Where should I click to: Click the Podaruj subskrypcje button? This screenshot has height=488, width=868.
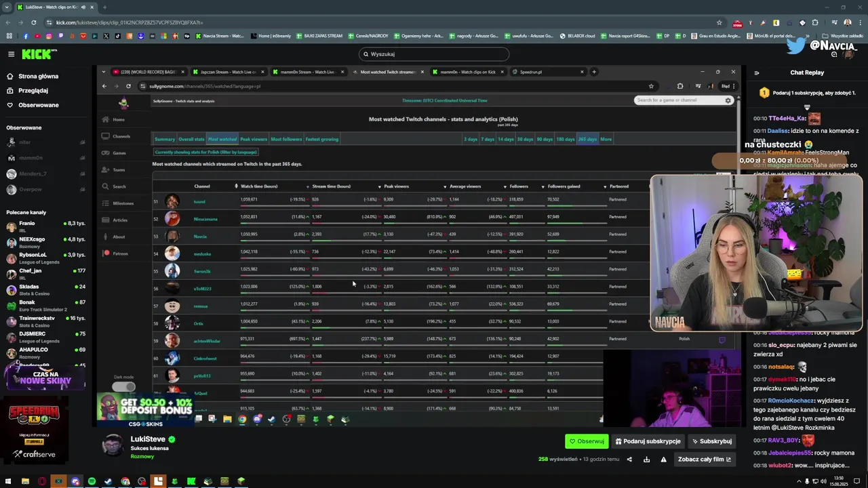pyautogui.click(x=648, y=441)
